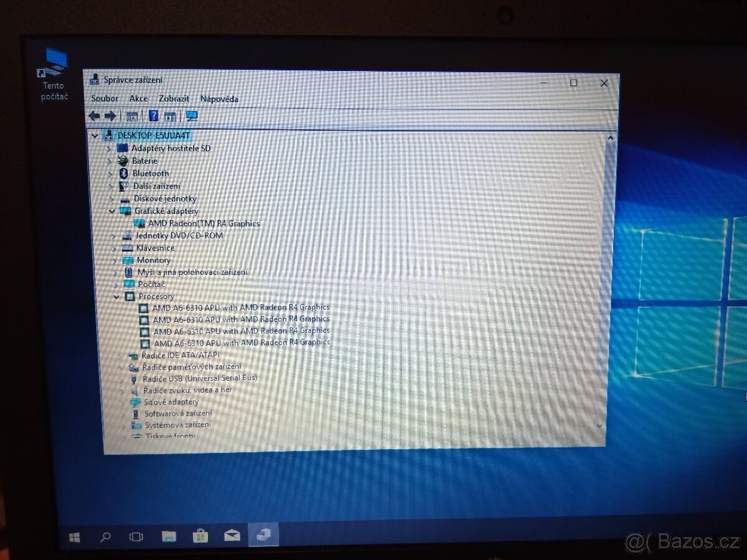747x560 pixels.
Task: Open the Soubor menu
Action: (x=105, y=98)
